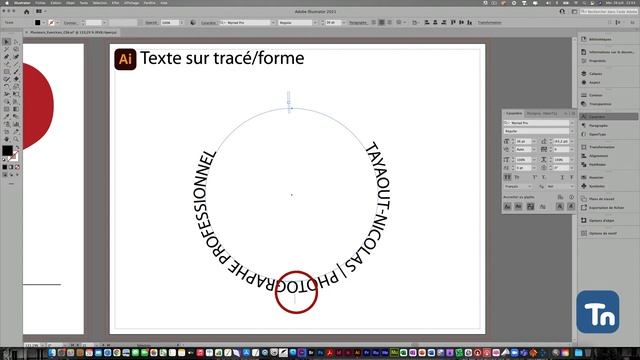Set right paragraph alignment in control bar
This screenshot has height=360, width=640.
tap(389, 22)
